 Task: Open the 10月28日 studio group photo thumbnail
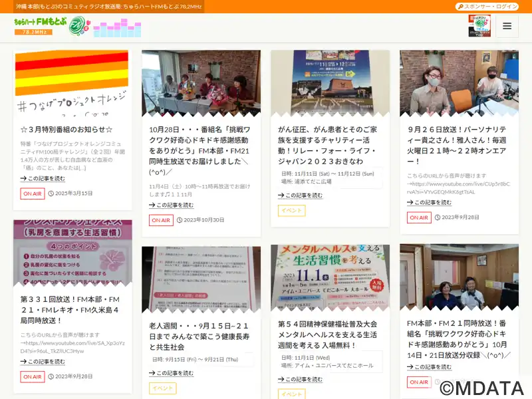pos(201,83)
